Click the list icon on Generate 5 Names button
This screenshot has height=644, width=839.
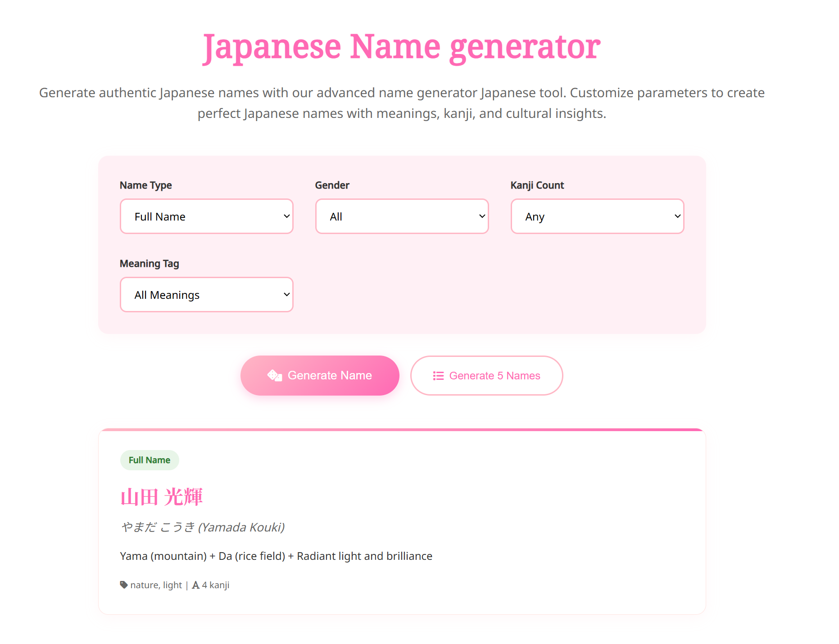tap(437, 375)
